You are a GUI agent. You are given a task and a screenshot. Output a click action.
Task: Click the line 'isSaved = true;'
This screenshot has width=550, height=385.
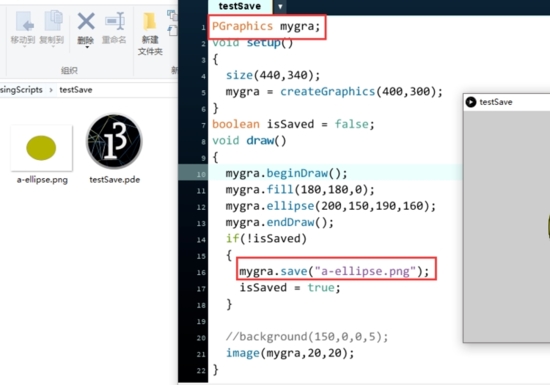290,288
